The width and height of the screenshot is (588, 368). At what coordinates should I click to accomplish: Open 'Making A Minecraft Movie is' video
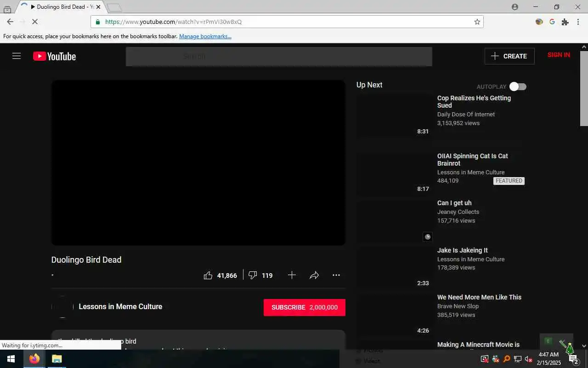(478, 345)
